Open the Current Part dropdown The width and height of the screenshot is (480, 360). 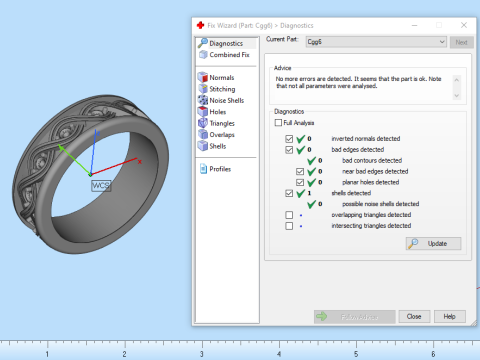pyautogui.click(x=376, y=42)
